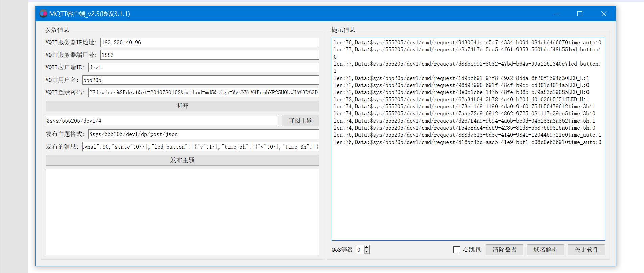Screen dimensions: 644x273
Task: Enable the 心跳包 heartbeat checkbox
Action: pyautogui.click(x=457, y=250)
